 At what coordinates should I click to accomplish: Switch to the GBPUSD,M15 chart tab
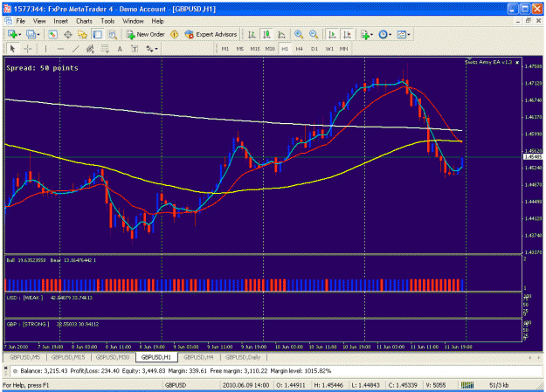point(68,357)
